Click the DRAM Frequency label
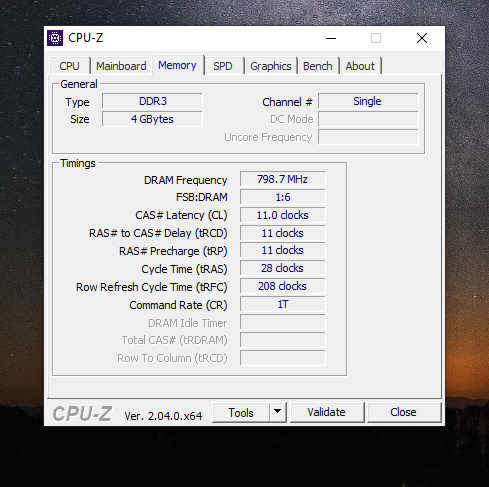 point(186,180)
